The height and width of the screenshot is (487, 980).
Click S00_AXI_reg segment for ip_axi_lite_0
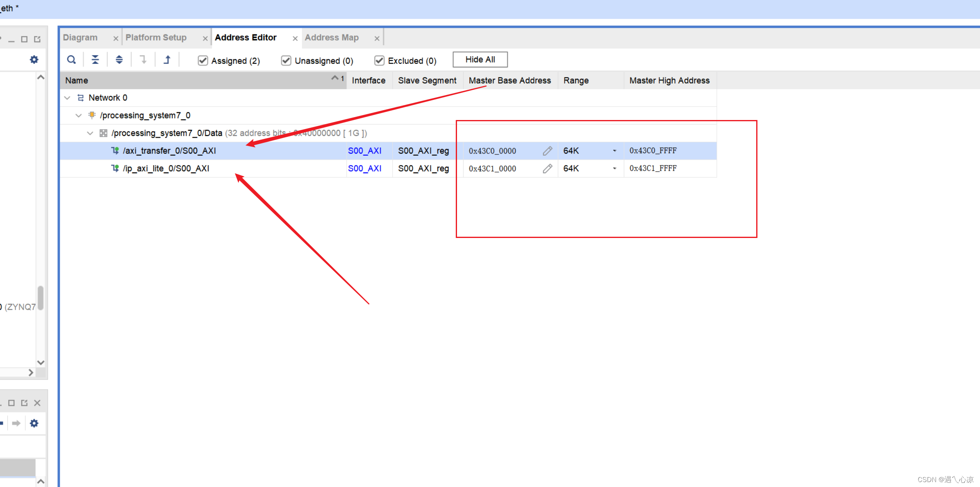click(423, 168)
